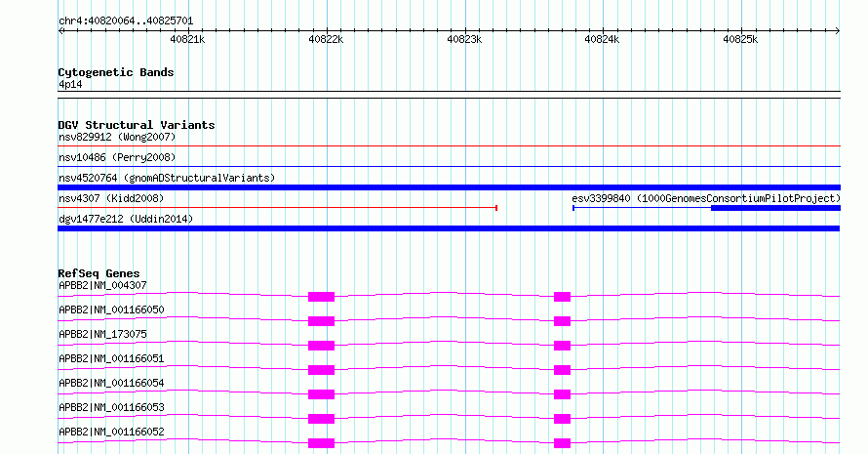Click the cytogenetic band 4p14 bar
868x454 pixels.
tap(449, 95)
